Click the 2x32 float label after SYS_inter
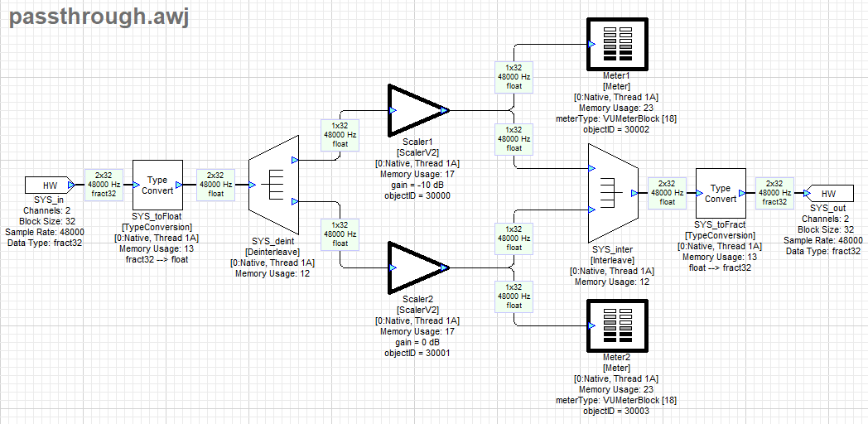The width and height of the screenshot is (868, 424). pyautogui.click(x=666, y=193)
